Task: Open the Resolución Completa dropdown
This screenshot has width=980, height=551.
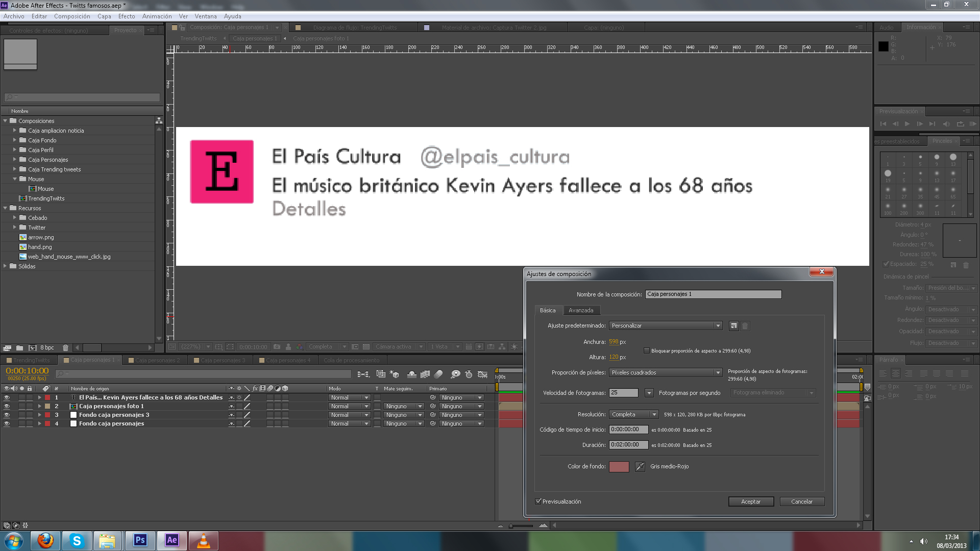Action: pos(633,415)
